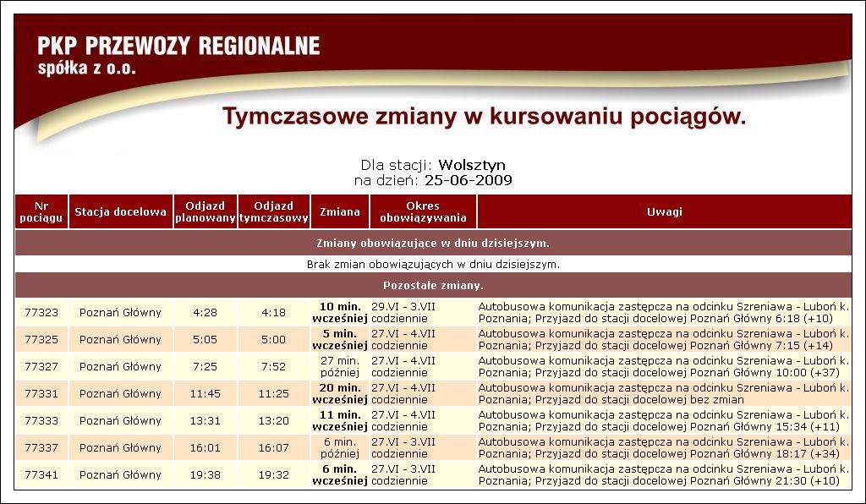Click the heading 'Tymczasowe zmiany w kursowaniu pociągów.'

pos(484,117)
